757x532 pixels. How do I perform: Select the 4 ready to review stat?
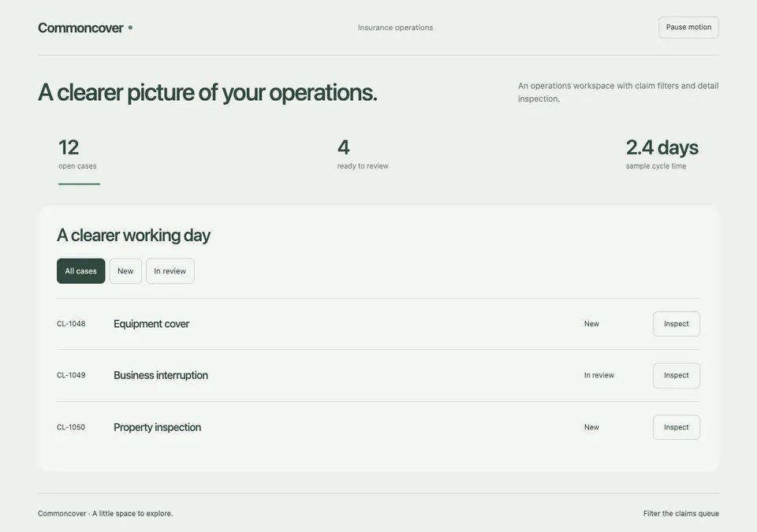tap(363, 154)
